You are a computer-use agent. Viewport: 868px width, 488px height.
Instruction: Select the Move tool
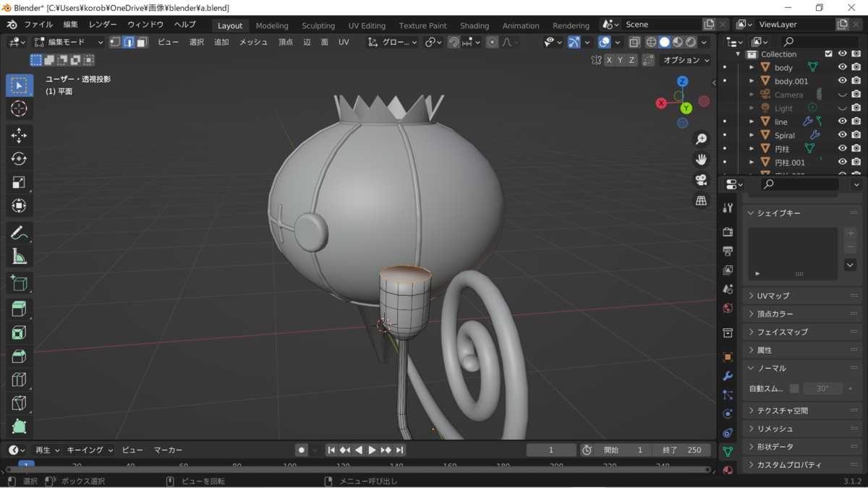20,135
